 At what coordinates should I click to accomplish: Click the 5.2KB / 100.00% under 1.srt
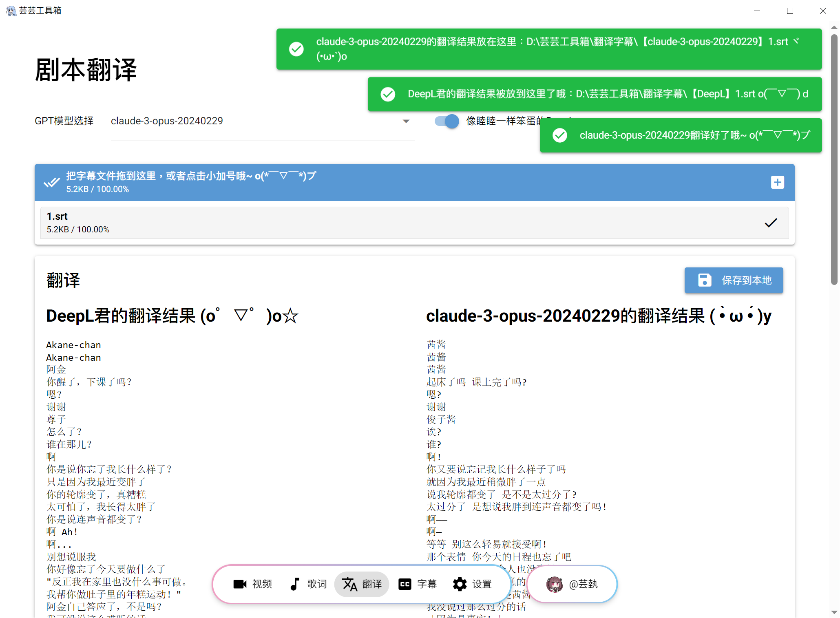point(78,230)
